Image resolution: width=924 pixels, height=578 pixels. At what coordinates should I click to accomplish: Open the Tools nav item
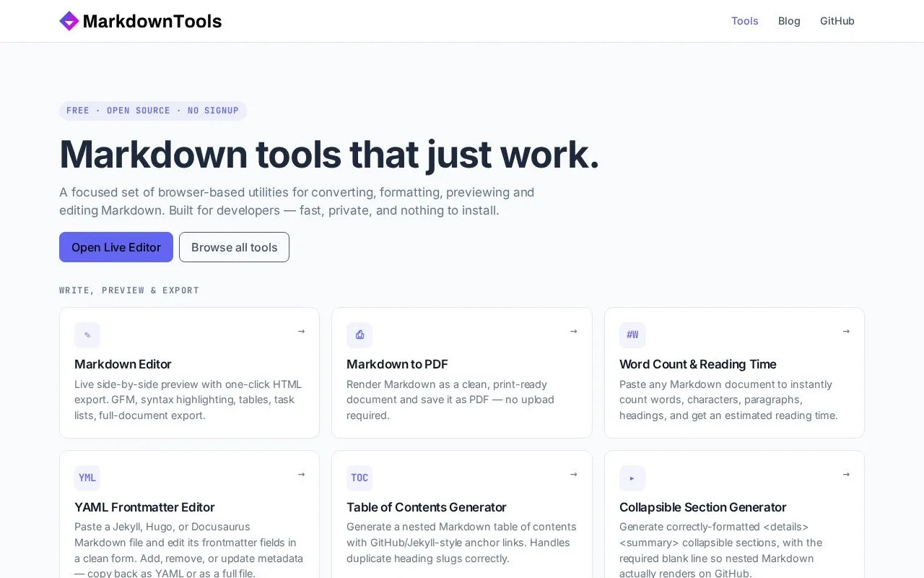coord(744,21)
